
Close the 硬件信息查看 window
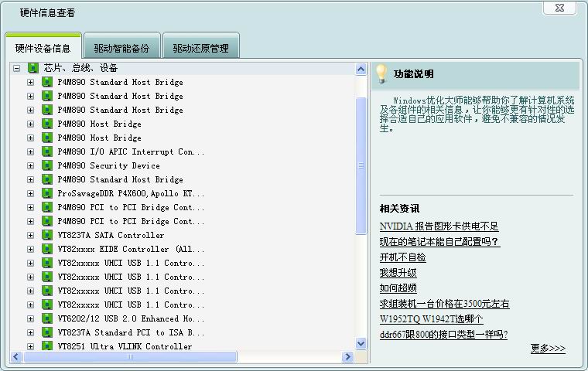(559, 8)
